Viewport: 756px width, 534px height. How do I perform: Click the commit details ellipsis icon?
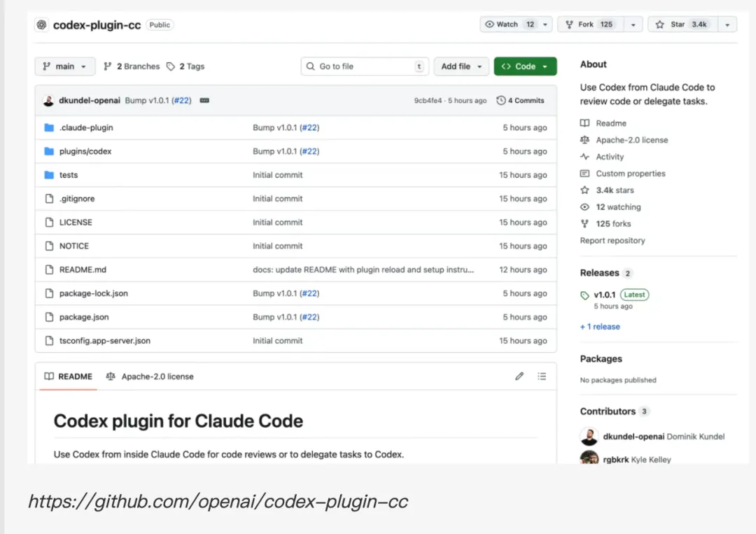point(204,101)
